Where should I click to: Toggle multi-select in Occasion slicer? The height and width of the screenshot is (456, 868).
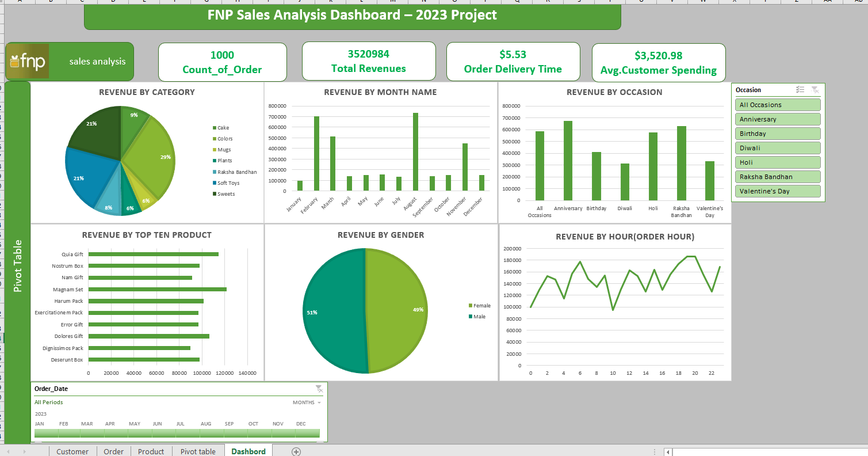tap(800, 90)
